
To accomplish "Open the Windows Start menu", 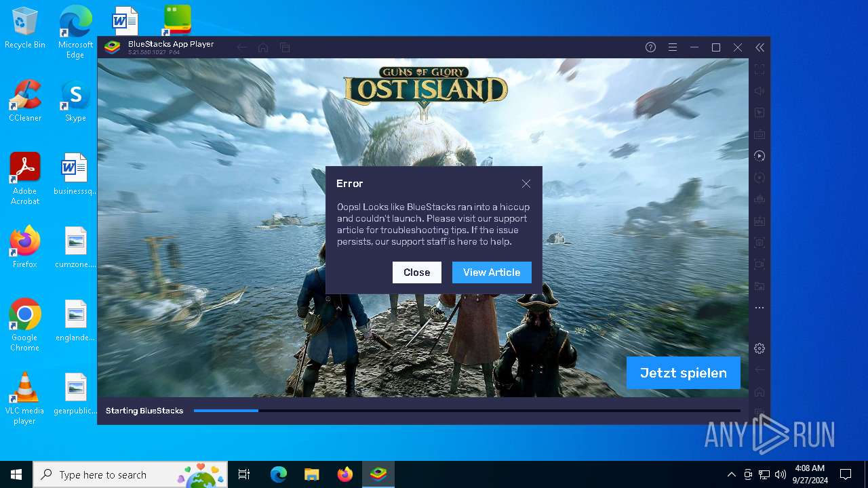I will point(16,474).
